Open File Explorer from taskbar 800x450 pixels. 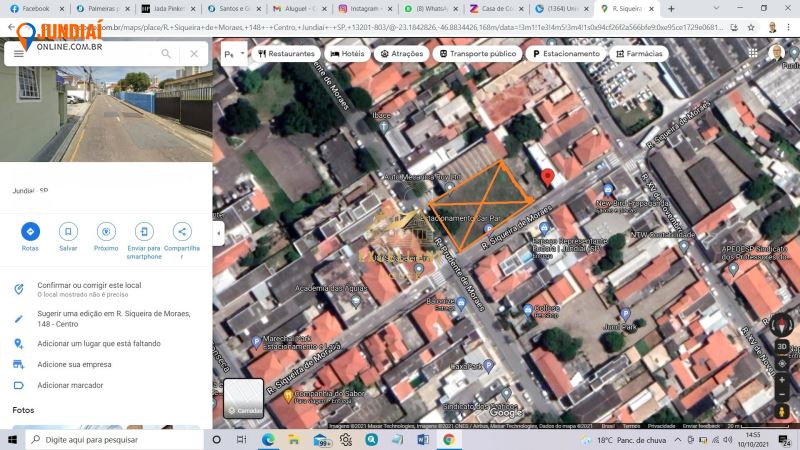coord(294,439)
